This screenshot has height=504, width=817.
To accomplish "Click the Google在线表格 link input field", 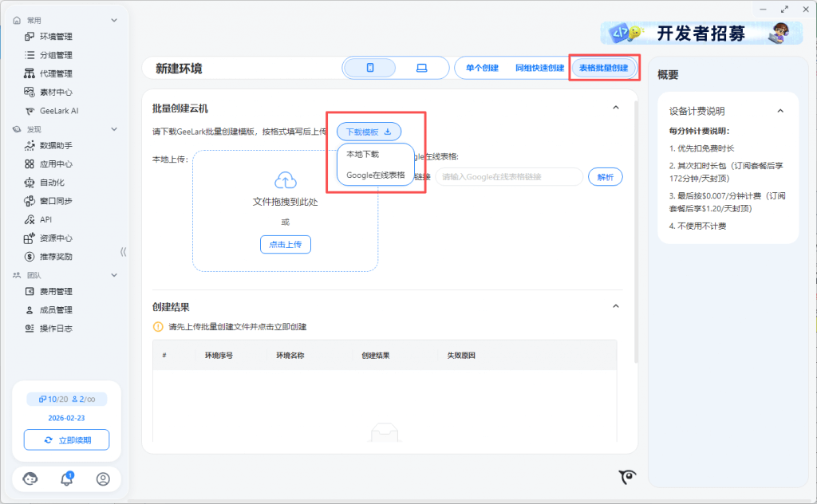I will click(x=509, y=177).
